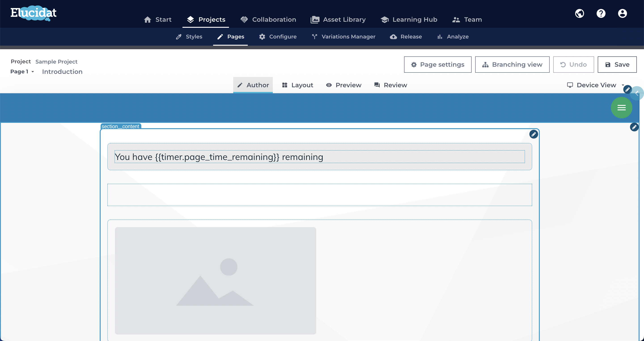644x341 pixels.
Task: Click the Elucidat logo
Action: coord(34,13)
